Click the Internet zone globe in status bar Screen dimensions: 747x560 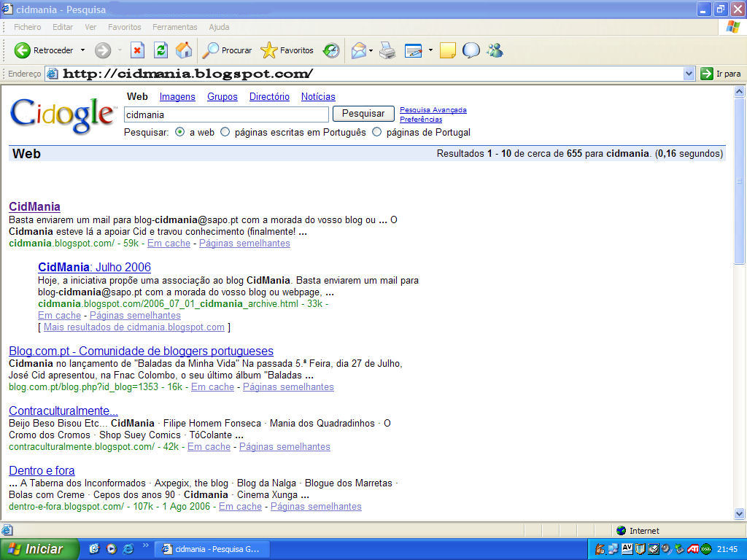621,530
